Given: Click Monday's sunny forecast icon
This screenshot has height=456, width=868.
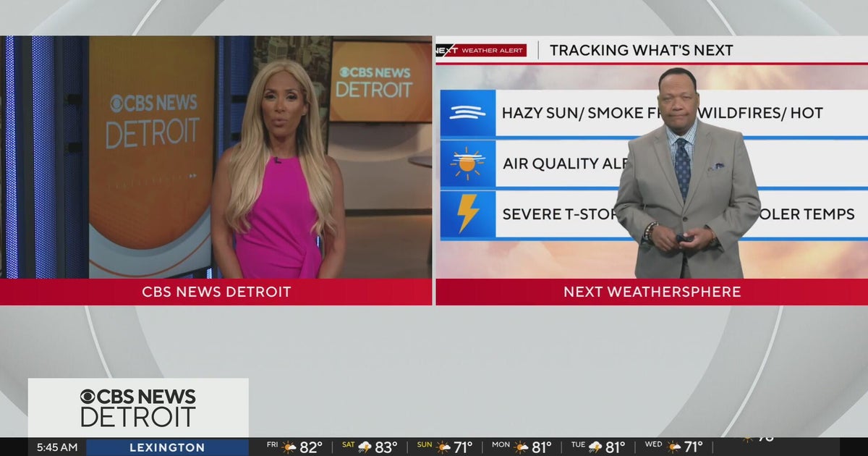Looking at the screenshot, I should coord(521,447).
